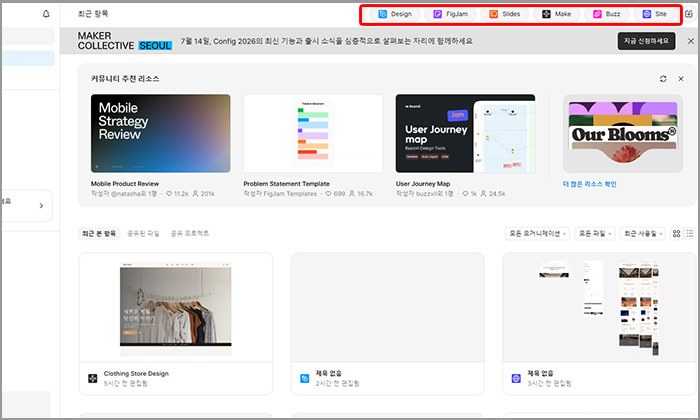This screenshot has height=420, width=700.
Task: Select the 공유된 파일 tab
Action: click(143, 233)
